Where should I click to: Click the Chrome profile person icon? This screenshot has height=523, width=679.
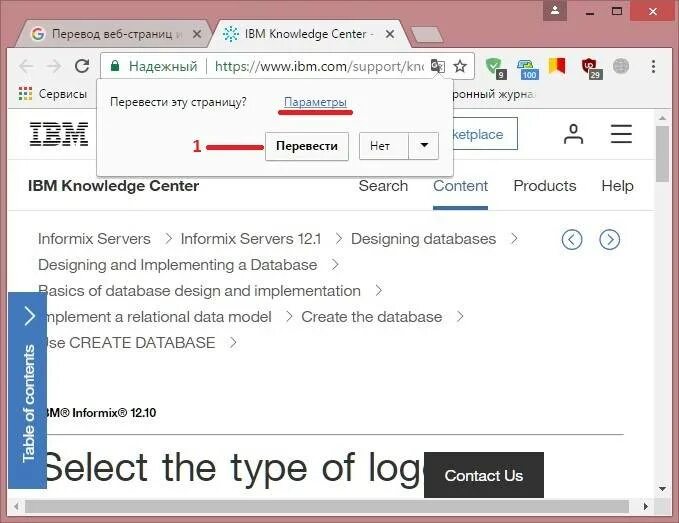(555, 10)
